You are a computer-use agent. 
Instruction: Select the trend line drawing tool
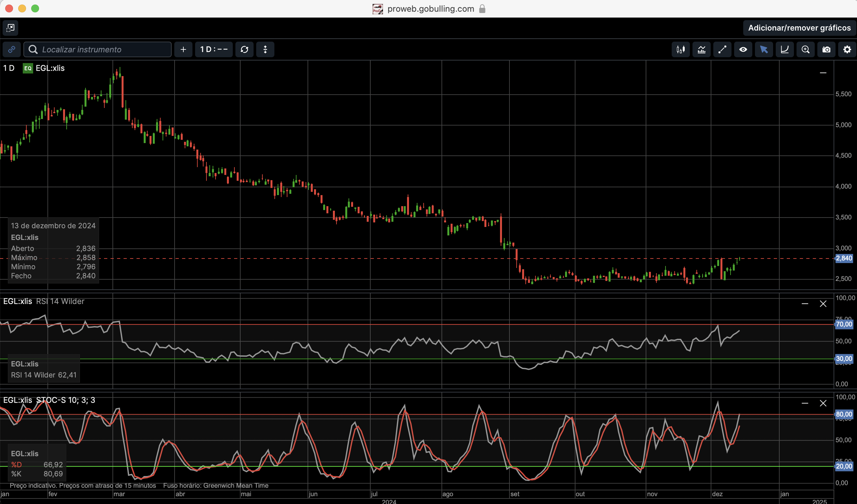pos(722,50)
